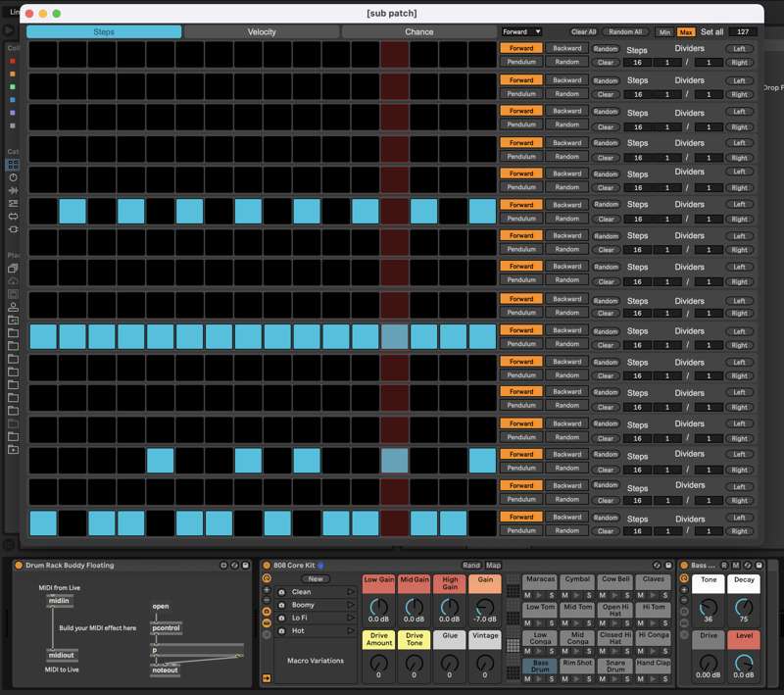Image resolution: width=784 pixels, height=695 pixels.
Task: Toggle the Bass device activator circle
Action: point(684,565)
